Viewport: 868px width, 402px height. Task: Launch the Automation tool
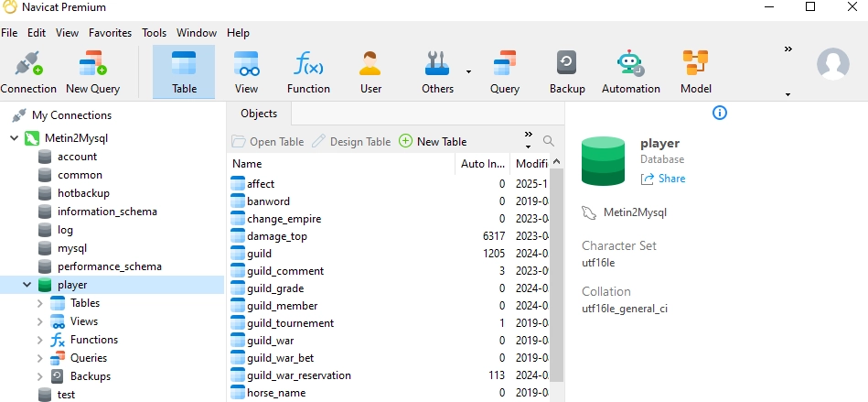click(x=630, y=72)
